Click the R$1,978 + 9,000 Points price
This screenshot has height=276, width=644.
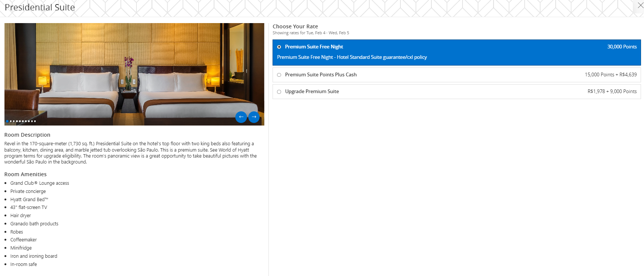pos(612,91)
